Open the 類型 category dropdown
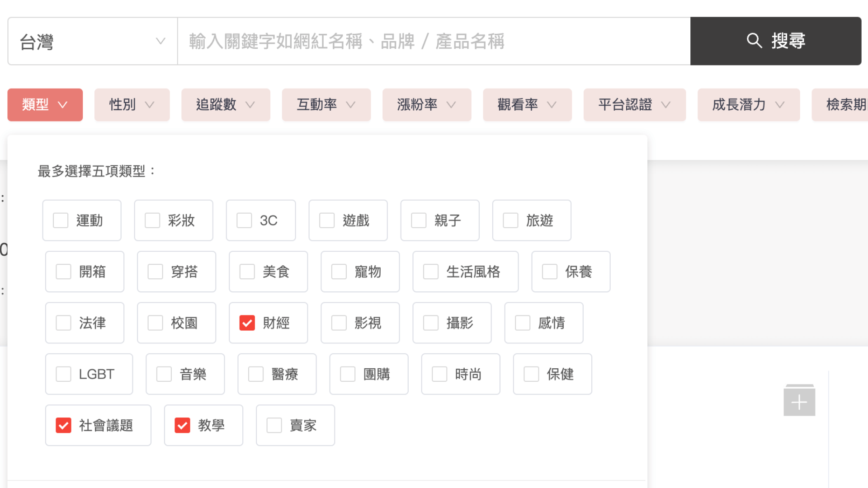Viewport: 868px width, 488px height. [45, 105]
